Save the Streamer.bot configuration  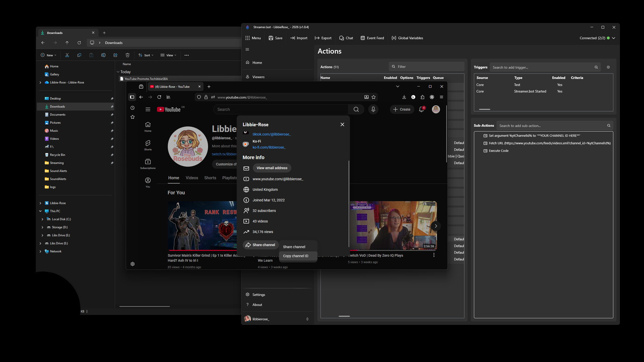click(275, 38)
